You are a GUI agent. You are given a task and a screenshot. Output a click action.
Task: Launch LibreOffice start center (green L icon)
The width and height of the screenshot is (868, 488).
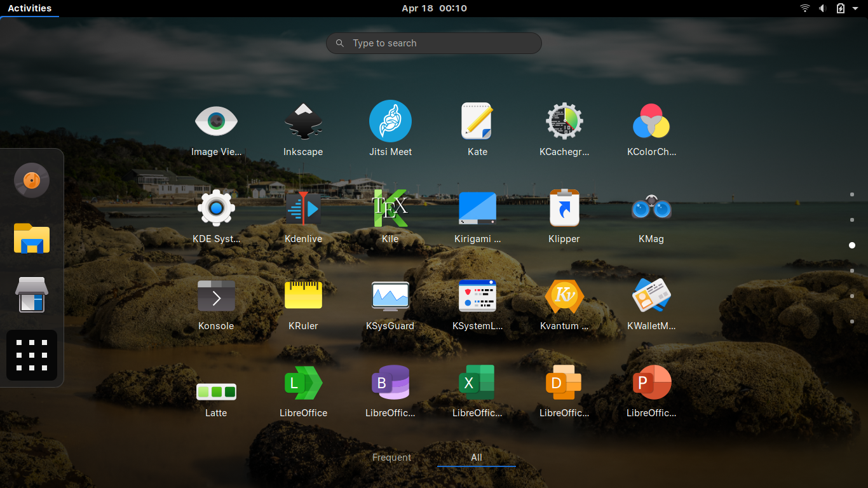pyautogui.click(x=303, y=383)
